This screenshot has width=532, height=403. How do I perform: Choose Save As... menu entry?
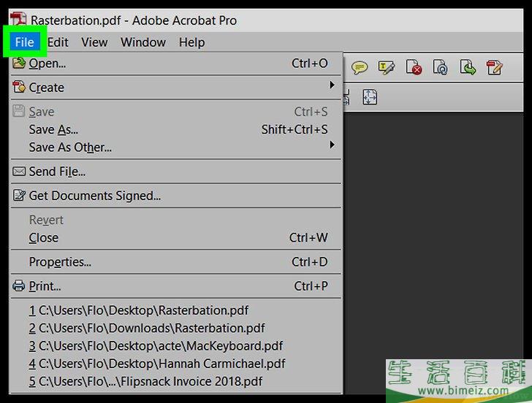[175, 129]
